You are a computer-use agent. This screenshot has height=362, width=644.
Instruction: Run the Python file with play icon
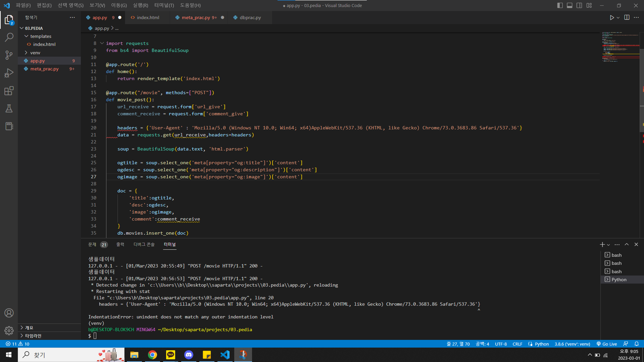click(612, 17)
